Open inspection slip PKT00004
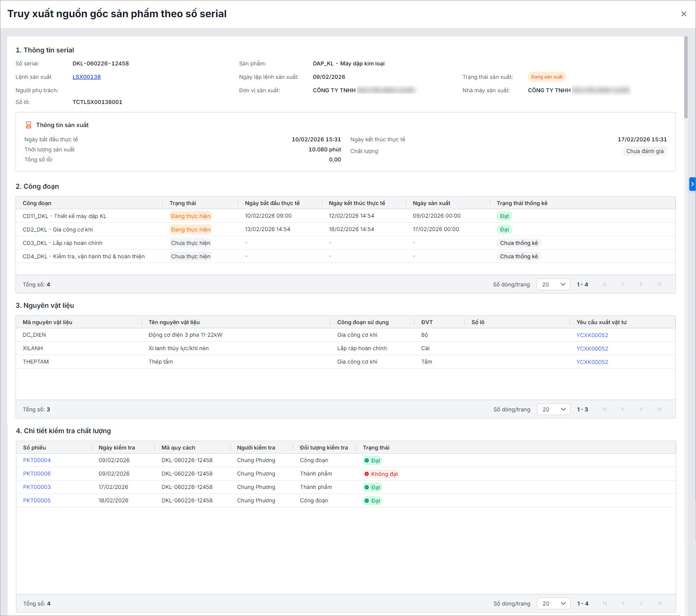This screenshot has height=616, width=696. (x=37, y=460)
